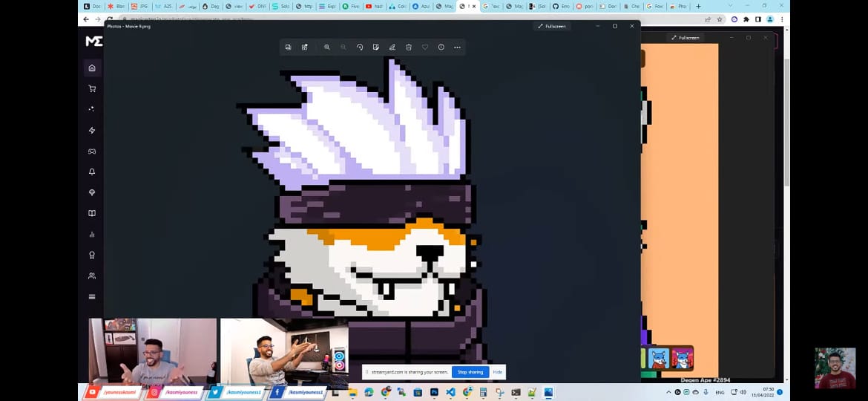Screen dimensions: 868x401
Task: Click the award ribbon icon in sidebar
Action: [92, 255]
